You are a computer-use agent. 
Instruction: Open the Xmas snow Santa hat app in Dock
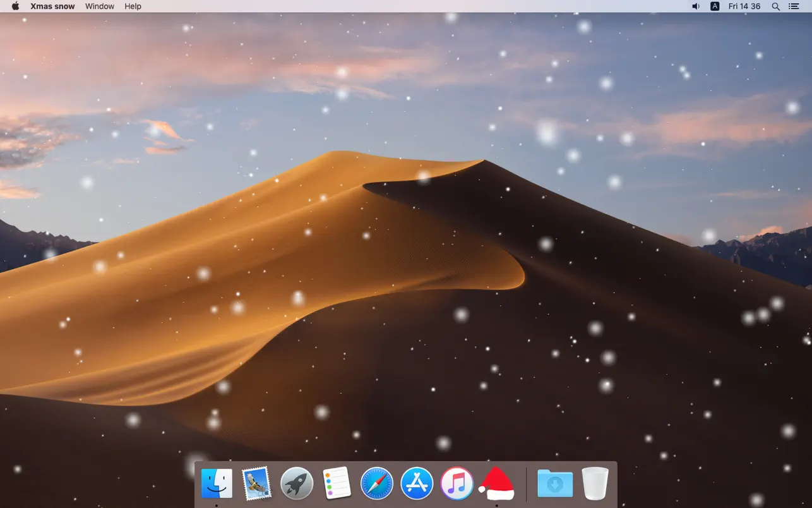(x=497, y=483)
